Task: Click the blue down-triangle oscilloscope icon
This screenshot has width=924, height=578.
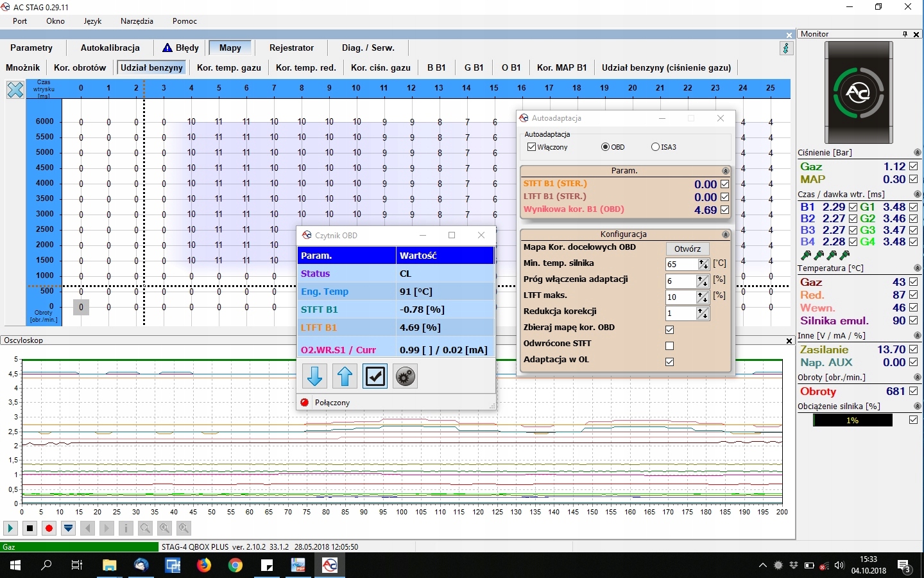Action: (68, 529)
